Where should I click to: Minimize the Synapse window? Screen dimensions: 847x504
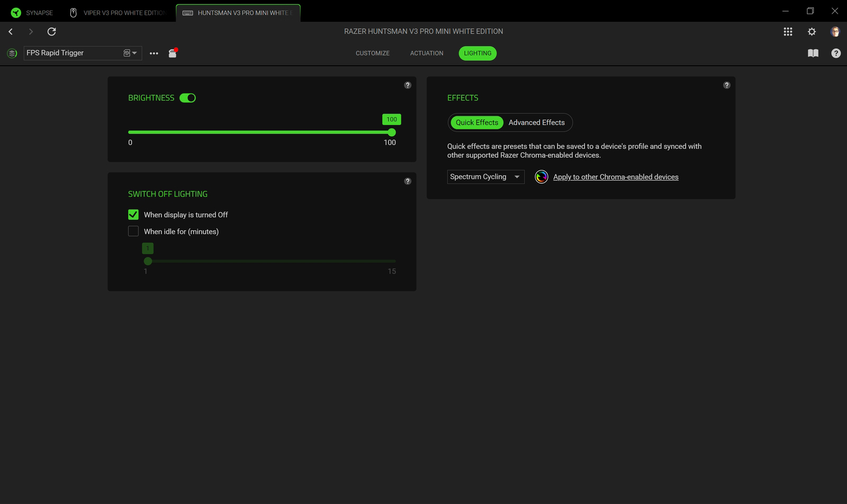tap(786, 11)
